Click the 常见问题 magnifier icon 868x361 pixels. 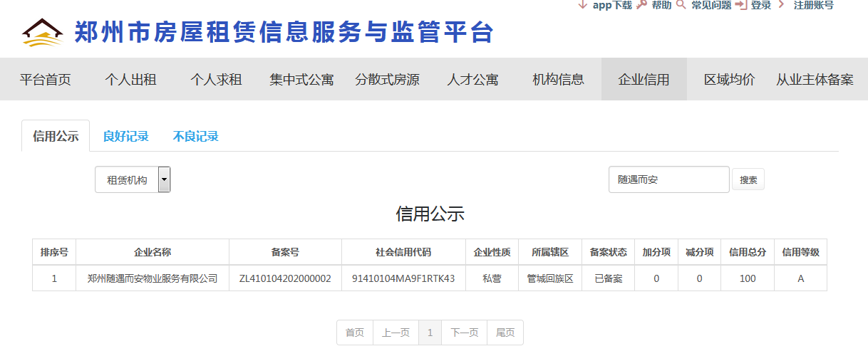(x=681, y=4)
